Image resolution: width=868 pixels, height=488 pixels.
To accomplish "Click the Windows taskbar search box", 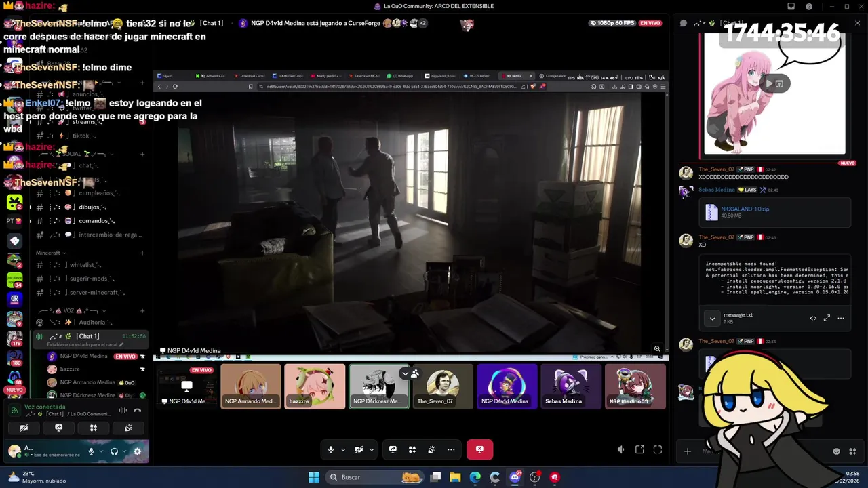I will tap(373, 477).
